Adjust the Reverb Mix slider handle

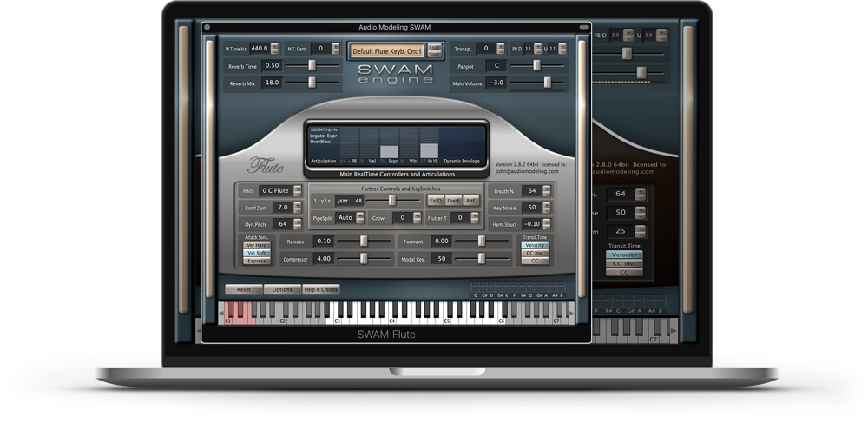(312, 82)
